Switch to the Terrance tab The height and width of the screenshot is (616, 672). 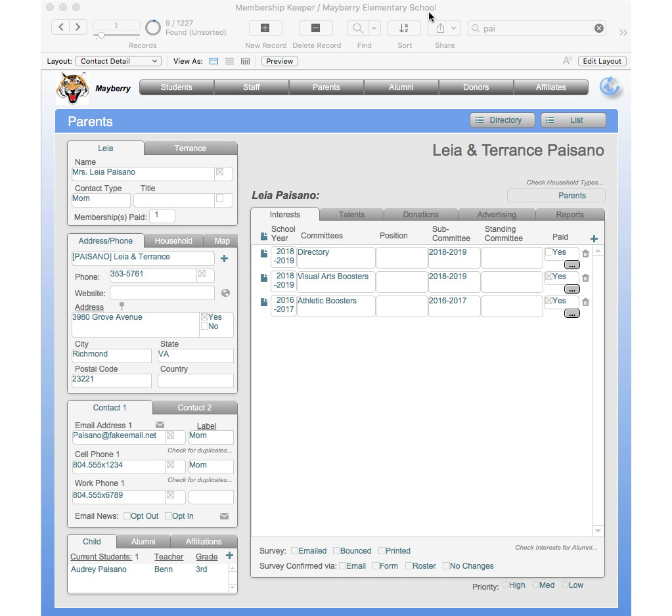point(190,148)
